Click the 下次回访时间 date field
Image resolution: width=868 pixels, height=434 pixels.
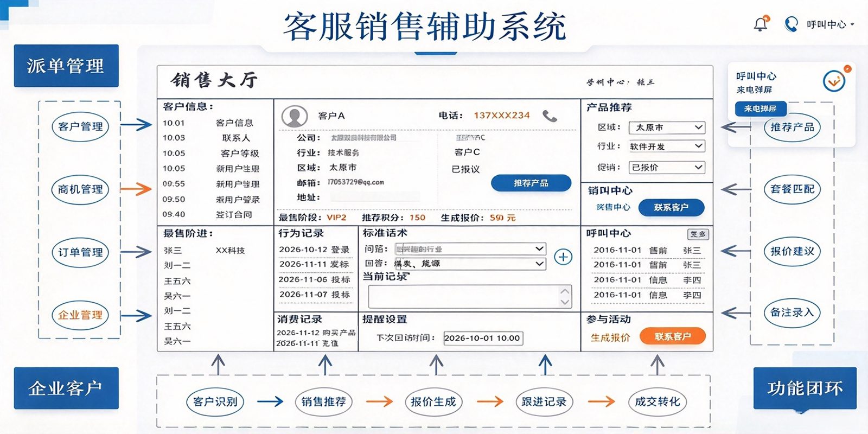(x=483, y=338)
